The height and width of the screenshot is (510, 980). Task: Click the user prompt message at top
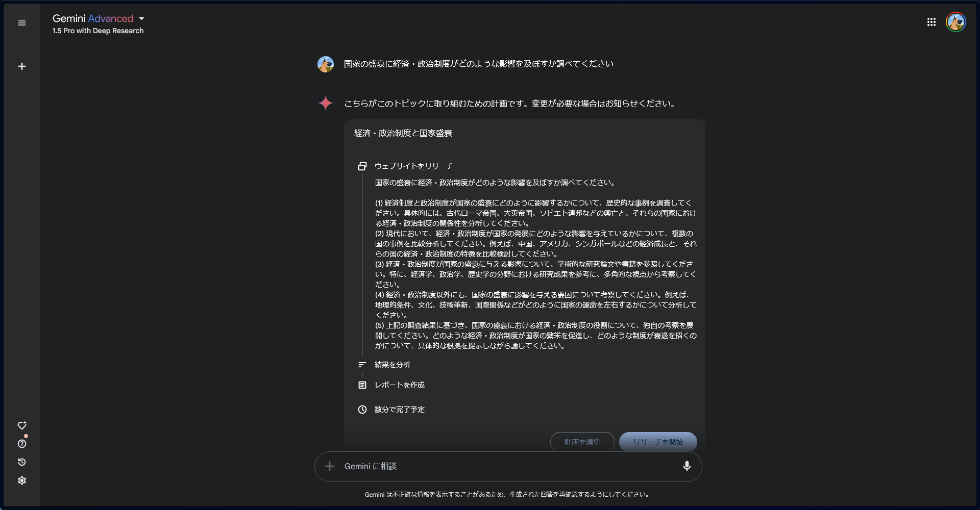(x=479, y=64)
